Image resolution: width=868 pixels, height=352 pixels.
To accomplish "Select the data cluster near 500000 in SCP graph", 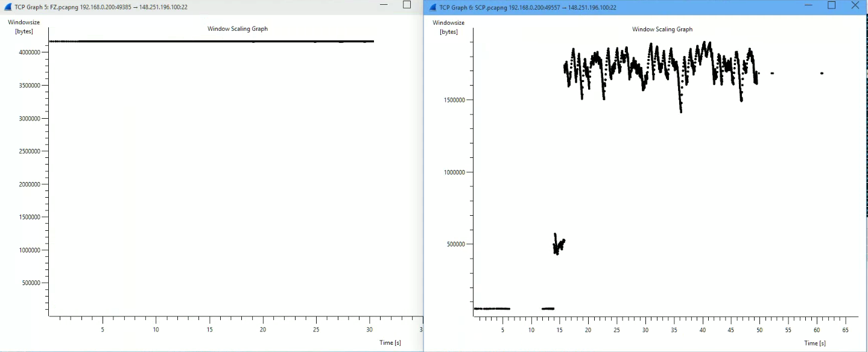I will [558, 245].
